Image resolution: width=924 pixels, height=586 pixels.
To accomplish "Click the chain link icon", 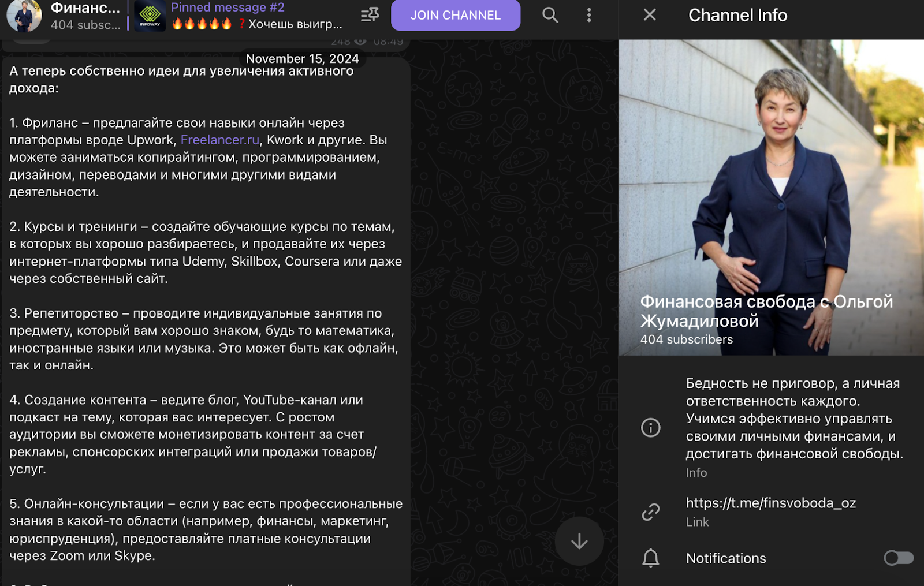I will click(651, 512).
